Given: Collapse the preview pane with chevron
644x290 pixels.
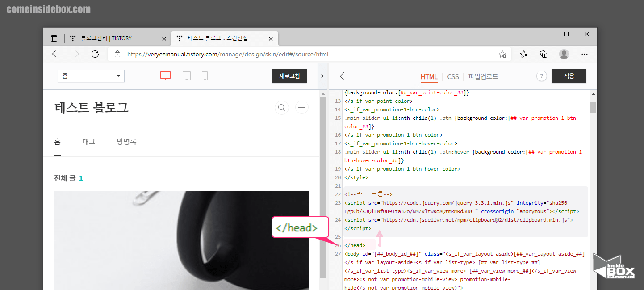Looking at the screenshot, I should (322, 76).
